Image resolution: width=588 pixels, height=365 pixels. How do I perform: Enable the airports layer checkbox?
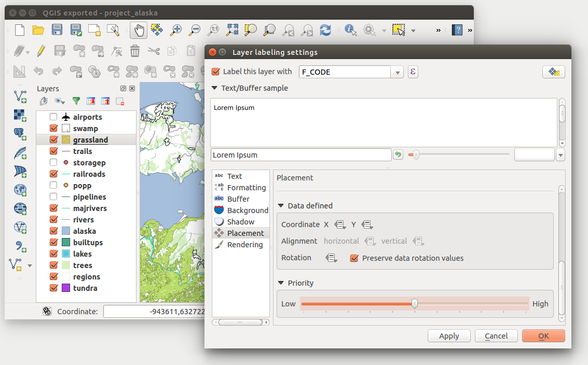tap(53, 117)
